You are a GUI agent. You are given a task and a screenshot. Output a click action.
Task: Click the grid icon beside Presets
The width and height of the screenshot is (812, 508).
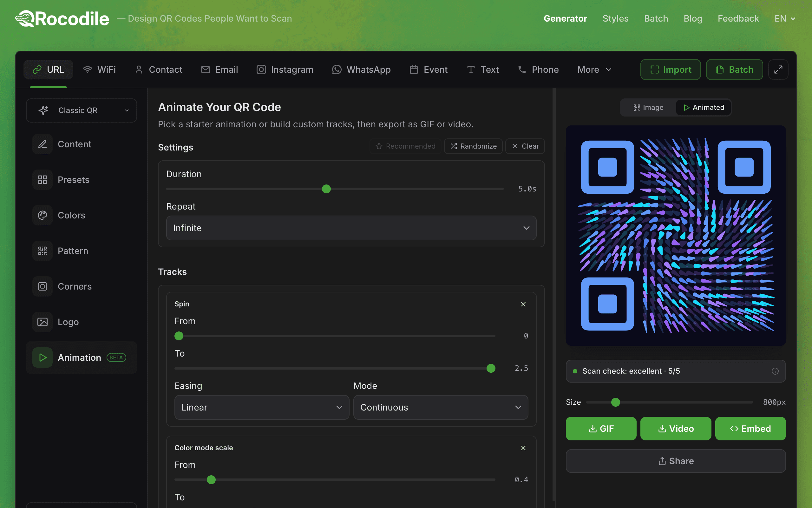tap(43, 180)
